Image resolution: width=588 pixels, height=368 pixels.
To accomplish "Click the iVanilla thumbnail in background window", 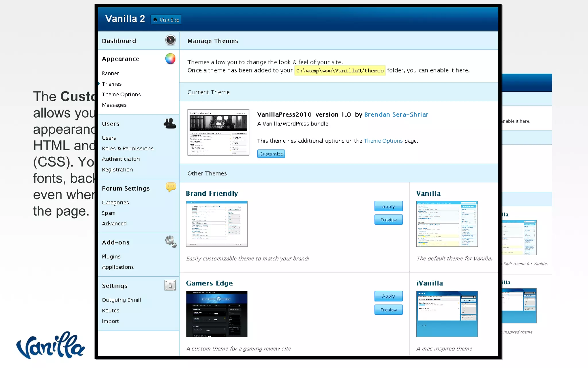I will pos(519,306).
